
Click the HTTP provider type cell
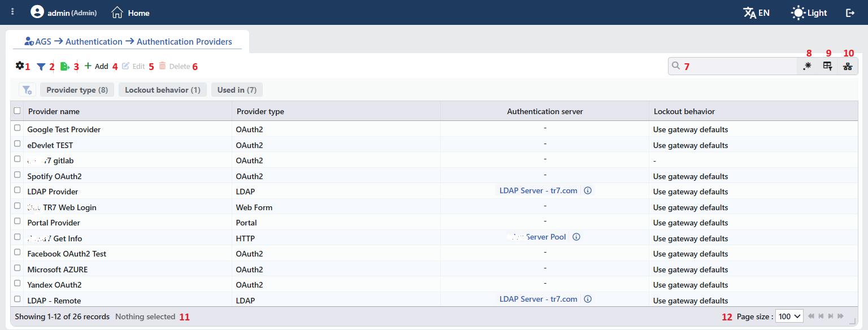tap(245, 238)
